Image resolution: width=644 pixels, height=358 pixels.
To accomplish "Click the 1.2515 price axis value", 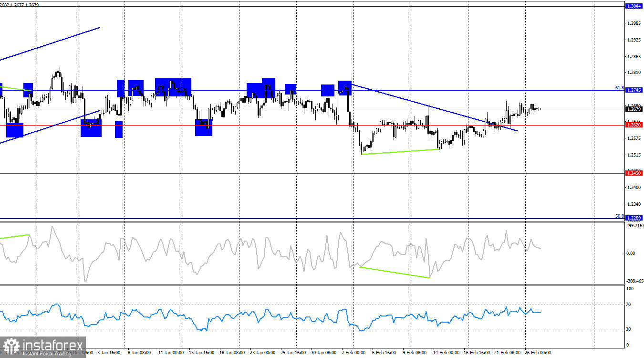I will (x=634, y=155).
